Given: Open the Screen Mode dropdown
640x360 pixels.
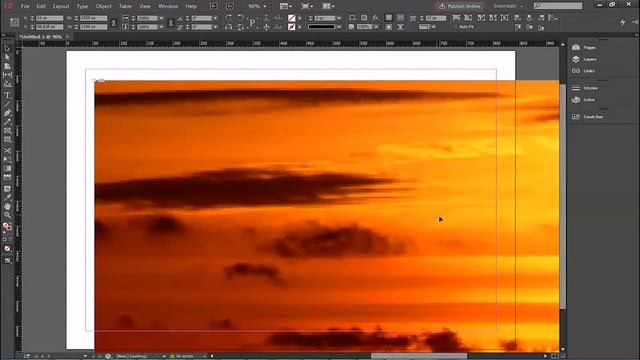Looking at the screenshot, I should pyautogui.click(x=307, y=6).
